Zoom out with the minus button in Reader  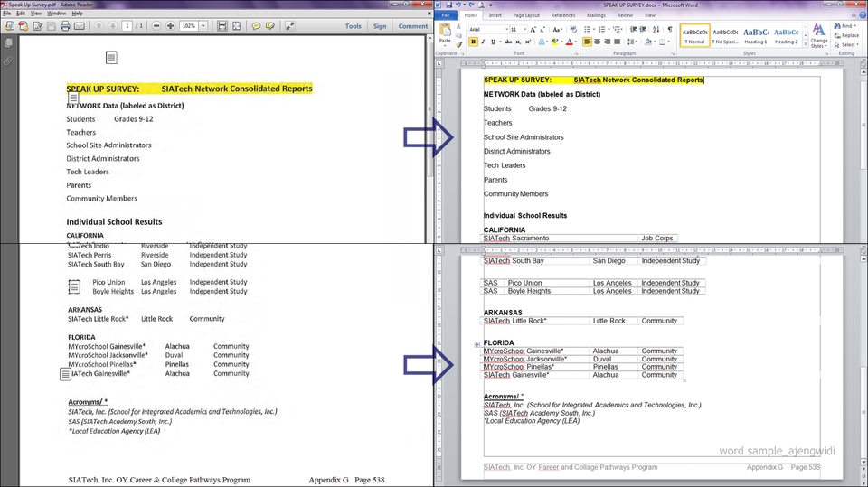coord(156,26)
